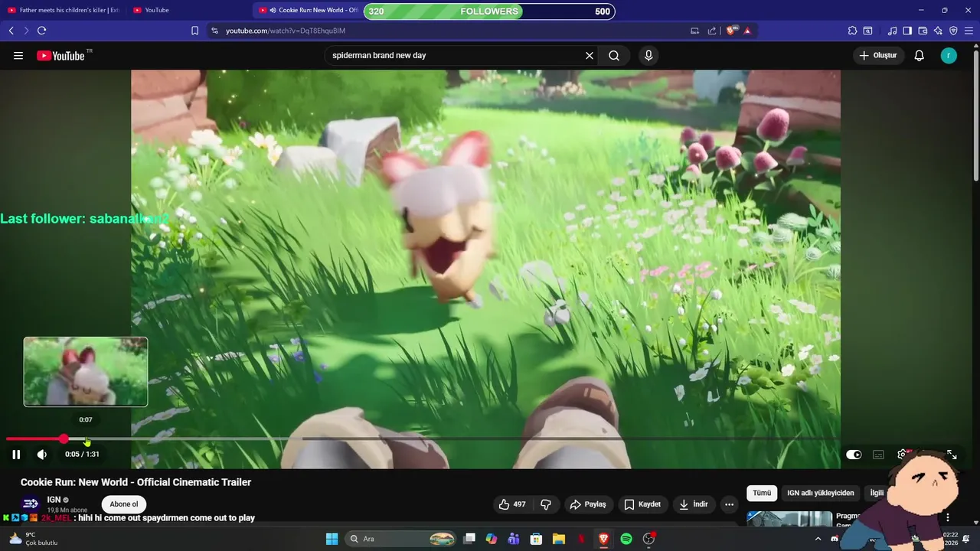
Task: Open the IGN channel name link
Action: pos(54,500)
